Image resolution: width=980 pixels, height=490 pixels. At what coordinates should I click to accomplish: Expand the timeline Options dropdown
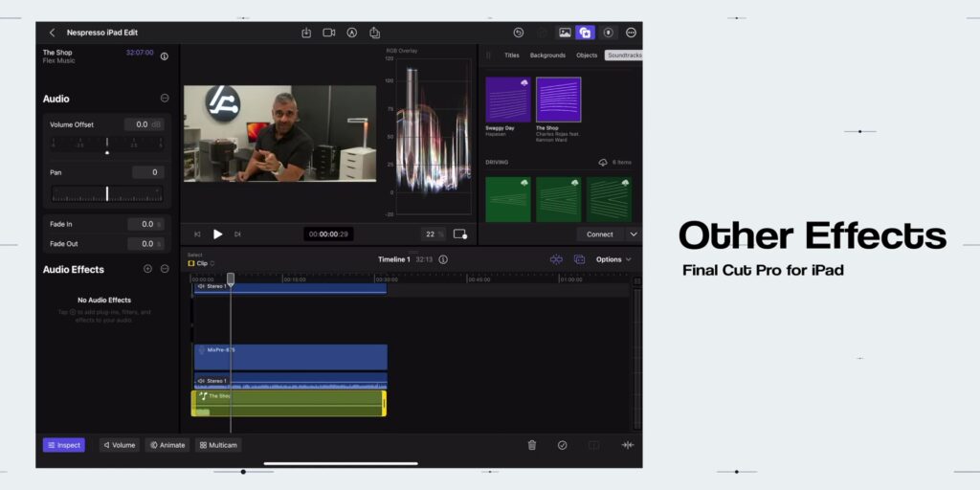click(x=613, y=259)
